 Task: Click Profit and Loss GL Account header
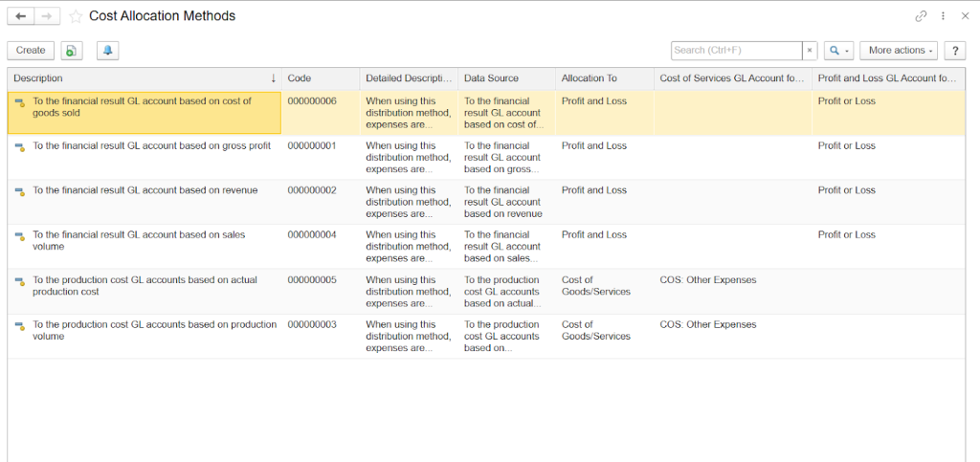pyautogui.click(x=888, y=78)
